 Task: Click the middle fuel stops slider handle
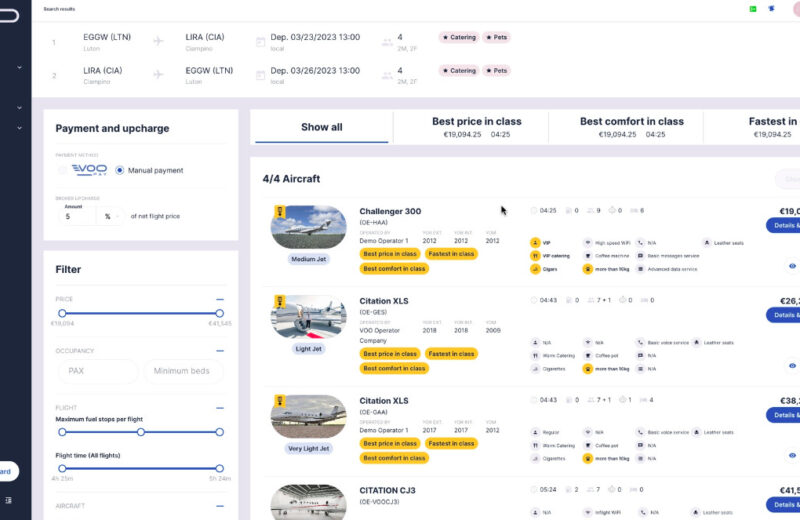pos(141,432)
